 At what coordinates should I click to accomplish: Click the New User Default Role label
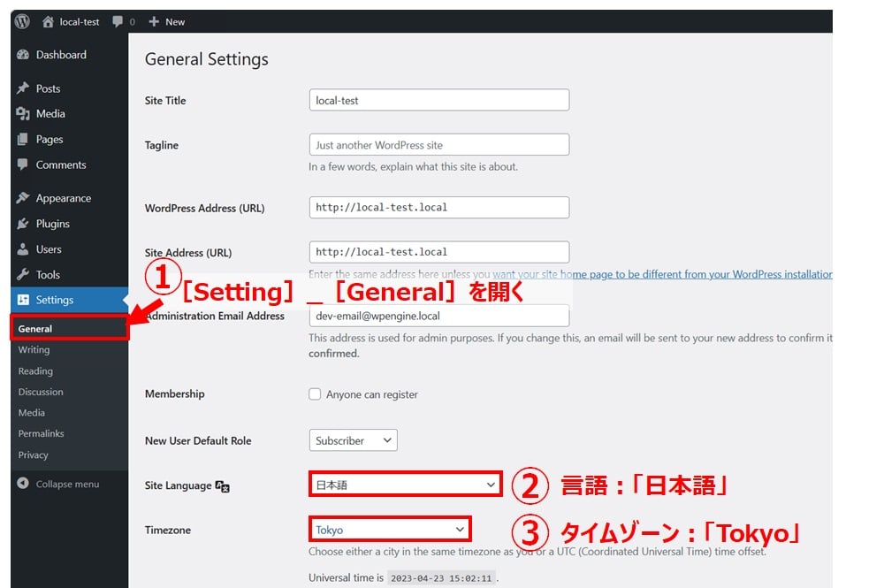pos(198,441)
